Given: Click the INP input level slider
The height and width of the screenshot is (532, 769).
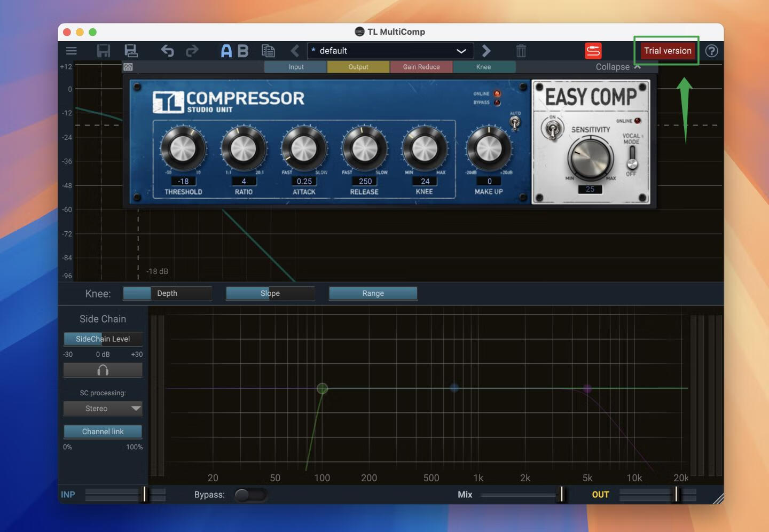Looking at the screenshot, I should coord(125,495).
